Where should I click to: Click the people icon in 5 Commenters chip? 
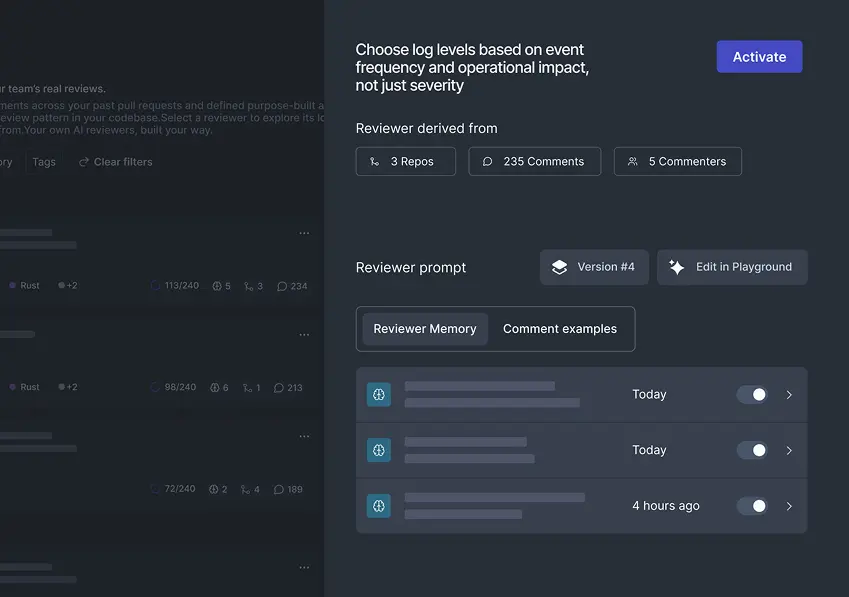tap(632, 161)
